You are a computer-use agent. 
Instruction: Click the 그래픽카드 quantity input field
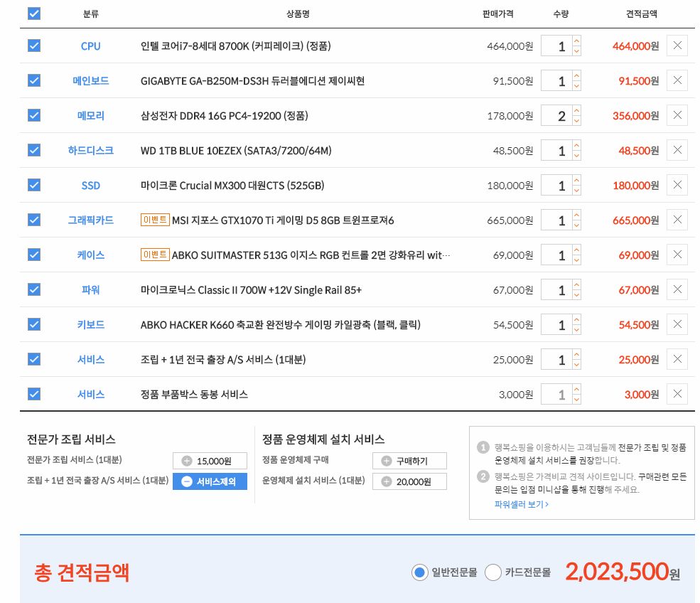tap(556, 220)
